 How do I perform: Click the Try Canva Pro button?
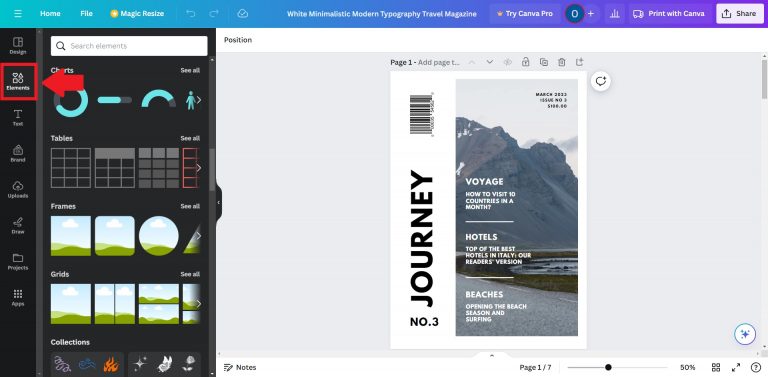point(525,14)
